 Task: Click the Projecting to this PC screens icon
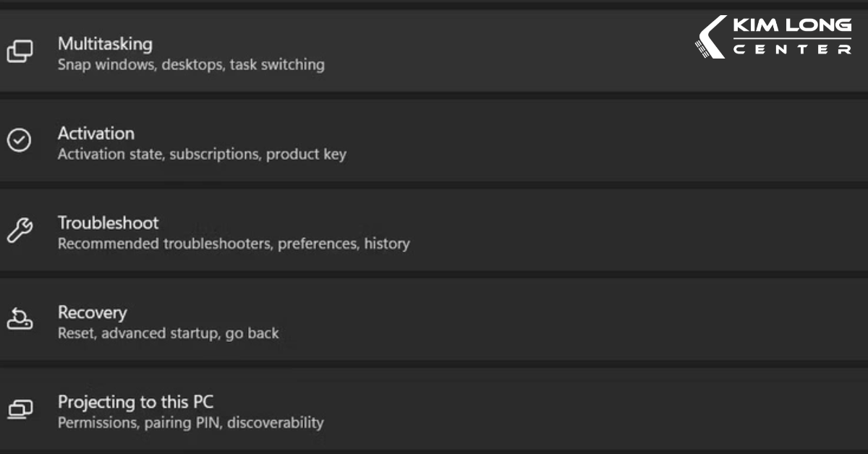22,410
